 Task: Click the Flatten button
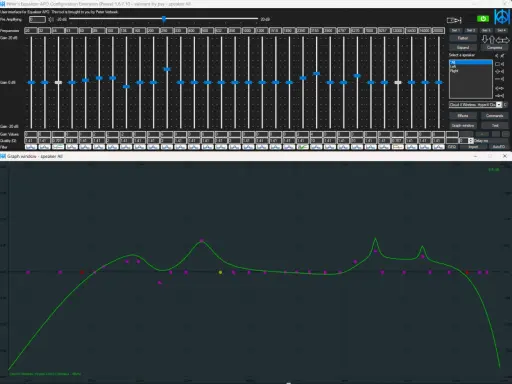pyautogui.click(x=463, y=38)
